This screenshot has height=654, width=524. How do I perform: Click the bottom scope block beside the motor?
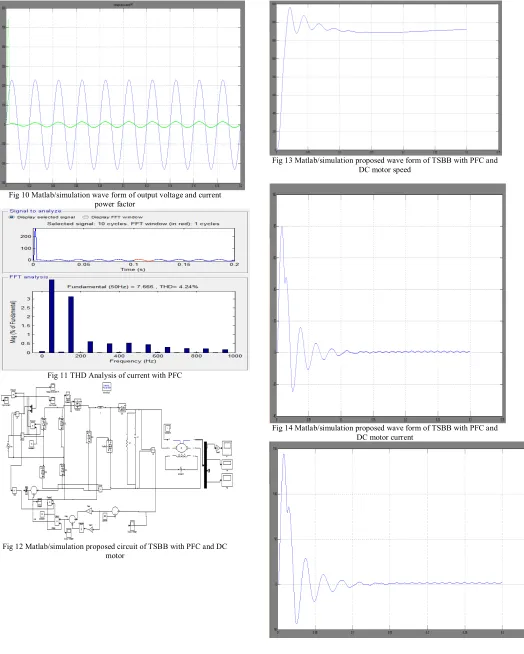tap(227, 480)
